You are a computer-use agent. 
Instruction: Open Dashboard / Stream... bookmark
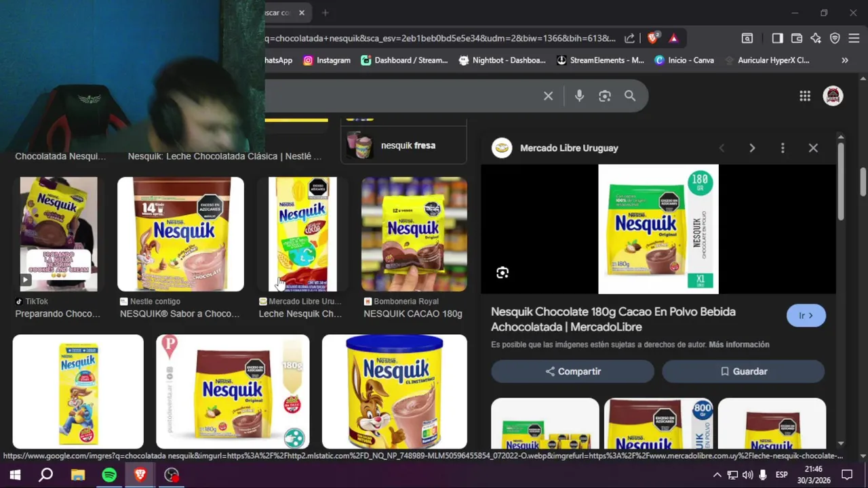[x=404, y=60]
